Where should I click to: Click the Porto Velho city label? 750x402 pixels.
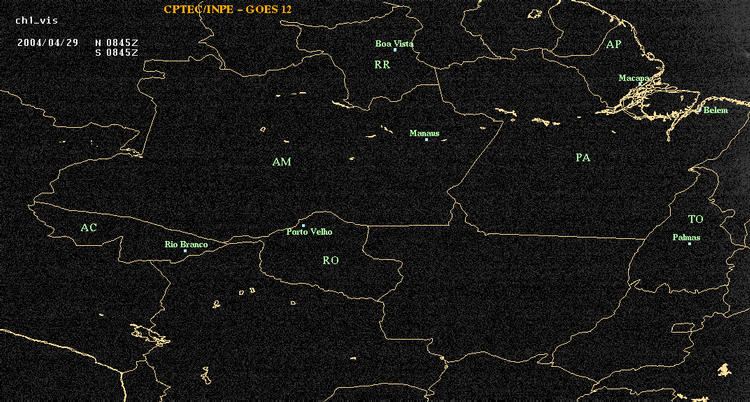[309, 232]
